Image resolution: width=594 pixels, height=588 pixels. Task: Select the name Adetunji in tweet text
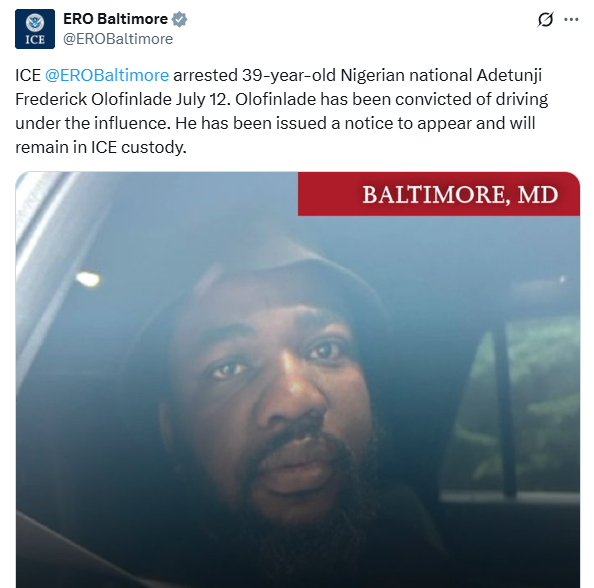509,76
